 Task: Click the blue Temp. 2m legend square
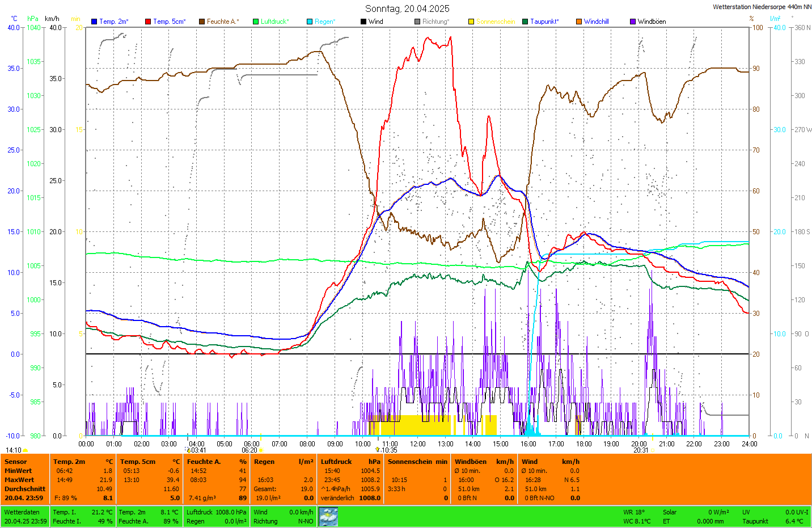click(94, 22)
